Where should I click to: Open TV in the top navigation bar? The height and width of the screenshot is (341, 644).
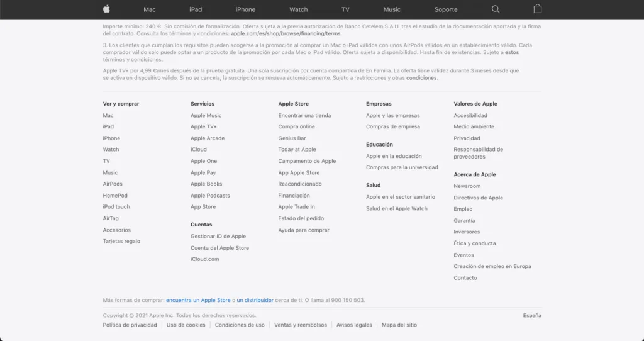pyautogui.click(x=345, y=9)
